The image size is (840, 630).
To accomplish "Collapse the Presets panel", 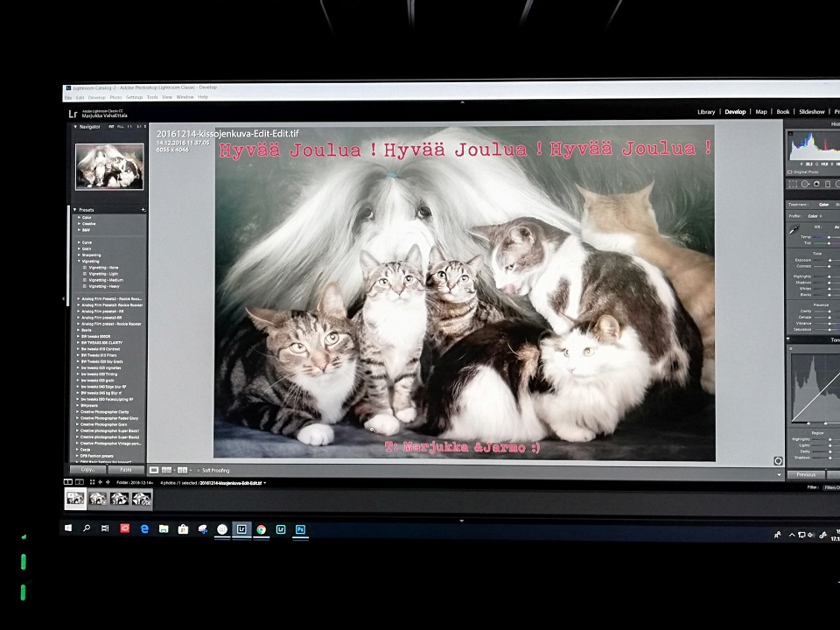I will point(75,209).
